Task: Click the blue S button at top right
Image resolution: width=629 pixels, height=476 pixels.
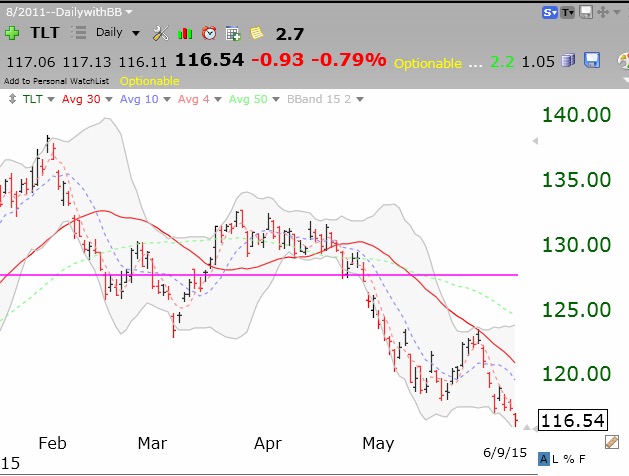Action: pos(550,13)
